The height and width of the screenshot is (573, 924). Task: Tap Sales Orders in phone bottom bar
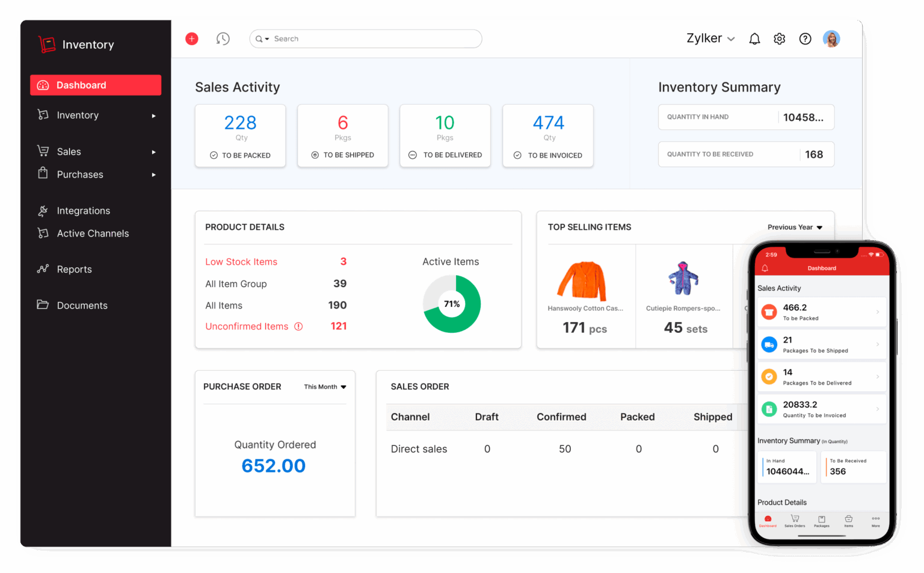[x=795, y=521]
